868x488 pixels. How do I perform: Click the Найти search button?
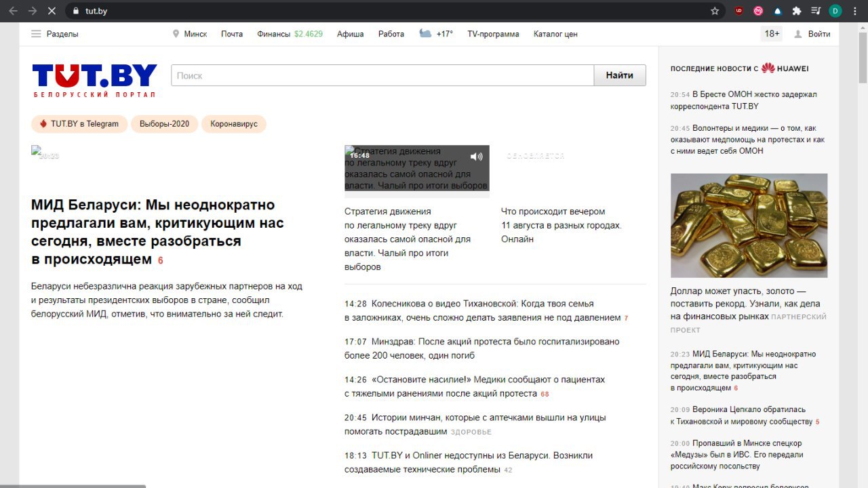pos(620,75)
